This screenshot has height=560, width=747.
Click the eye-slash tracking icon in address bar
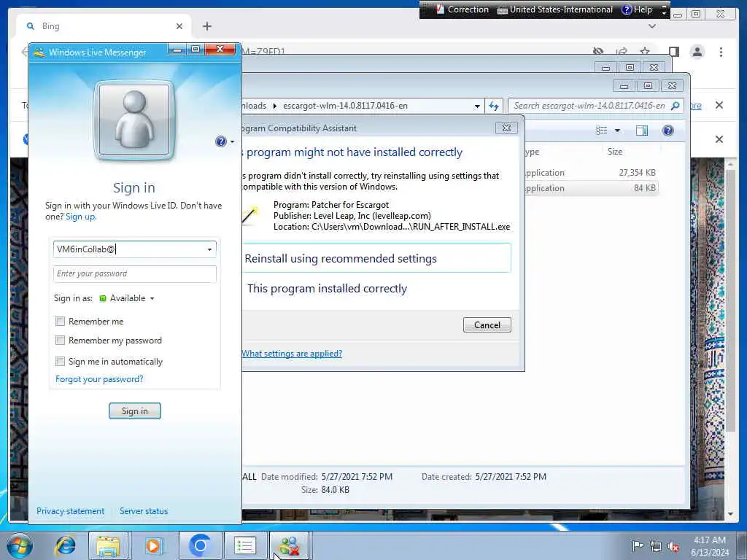598,52
